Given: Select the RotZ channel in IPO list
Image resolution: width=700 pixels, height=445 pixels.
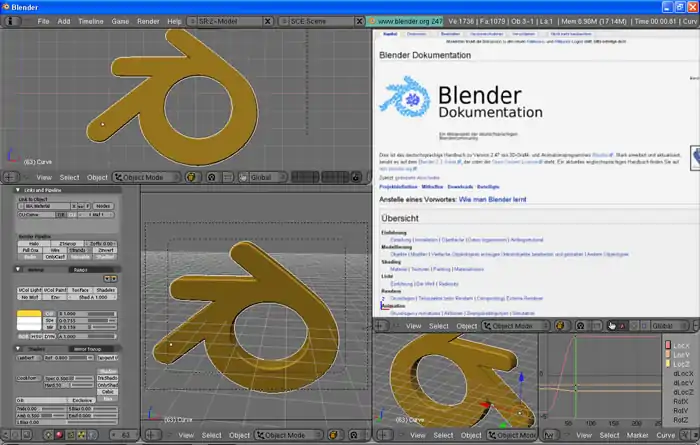Looking at the screenshot, I should click(x=681, y=420).
